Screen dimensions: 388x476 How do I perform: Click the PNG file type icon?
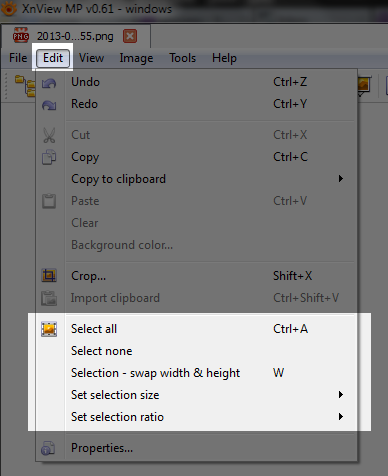coord(21,35)
